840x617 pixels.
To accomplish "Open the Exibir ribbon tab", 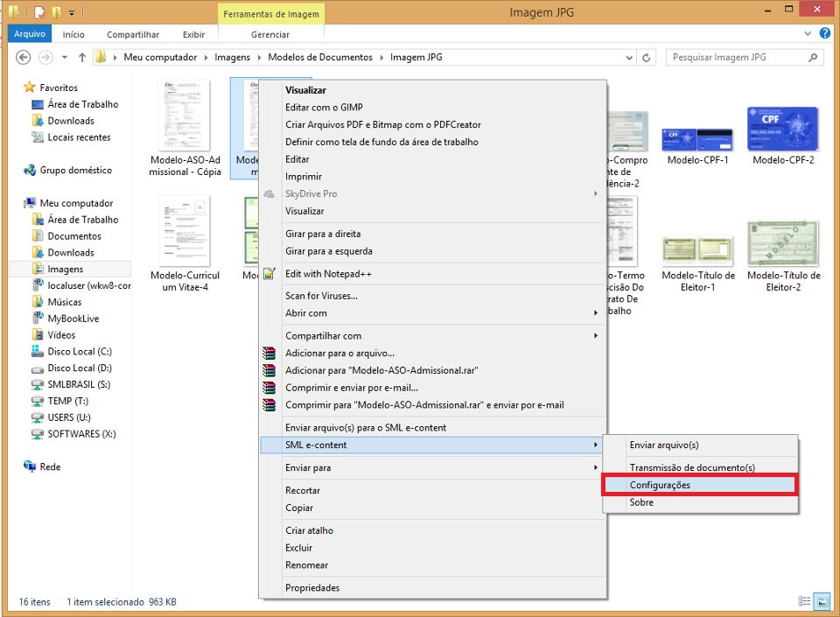I will tap(193, 34).
